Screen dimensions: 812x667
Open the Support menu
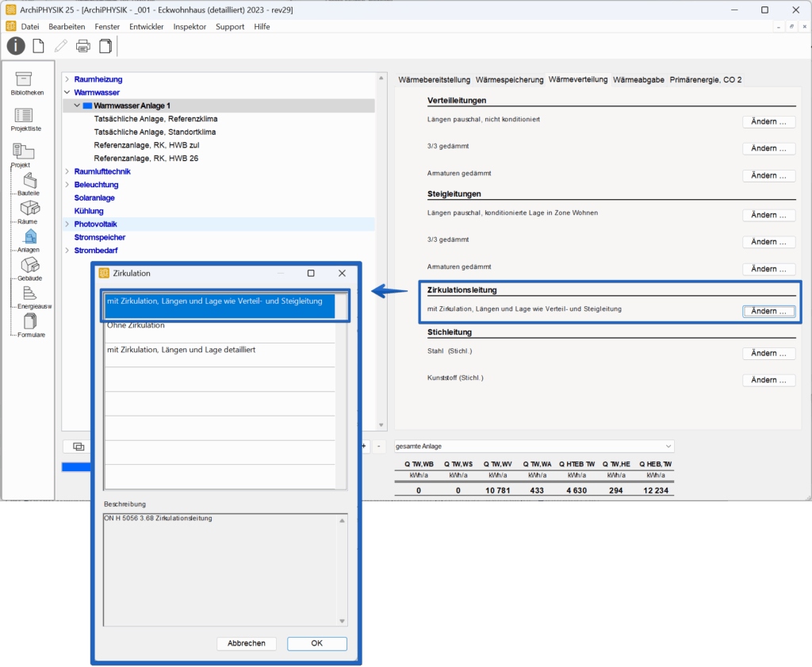tap(230, 26)
